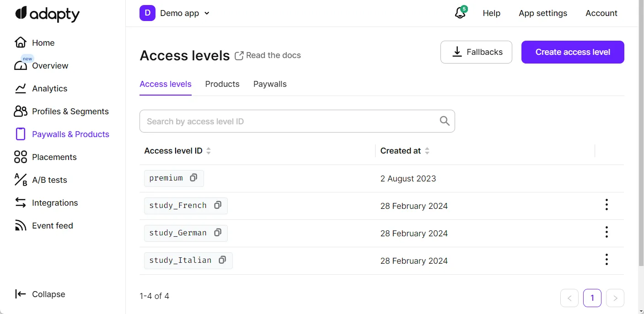Open the three-dot menu for study_German
The image size is (644, 314).
pos(606,232)
